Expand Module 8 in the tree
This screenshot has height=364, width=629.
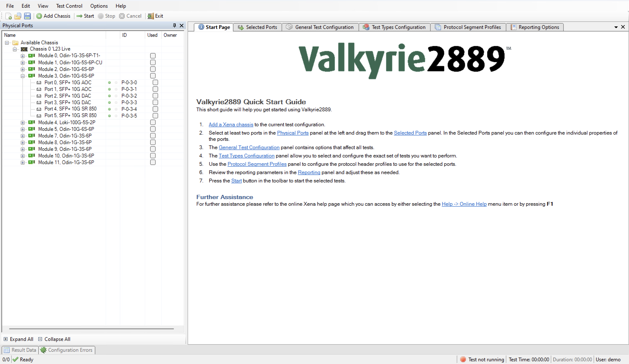click(x=22, y=142)
